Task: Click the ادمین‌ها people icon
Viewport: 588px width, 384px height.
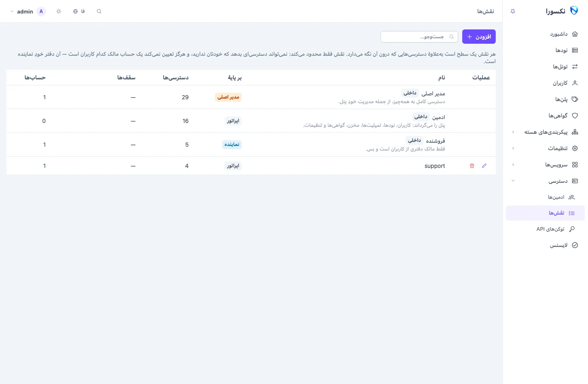Action: pyautogui.click(x=572, y=197)
